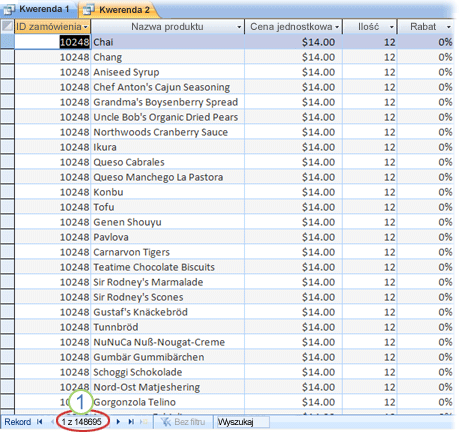Click the quantity 12 in Tofu row
The height and width of the screenshot is (432, 459).
pyautogui.click(x=370, y=207)
